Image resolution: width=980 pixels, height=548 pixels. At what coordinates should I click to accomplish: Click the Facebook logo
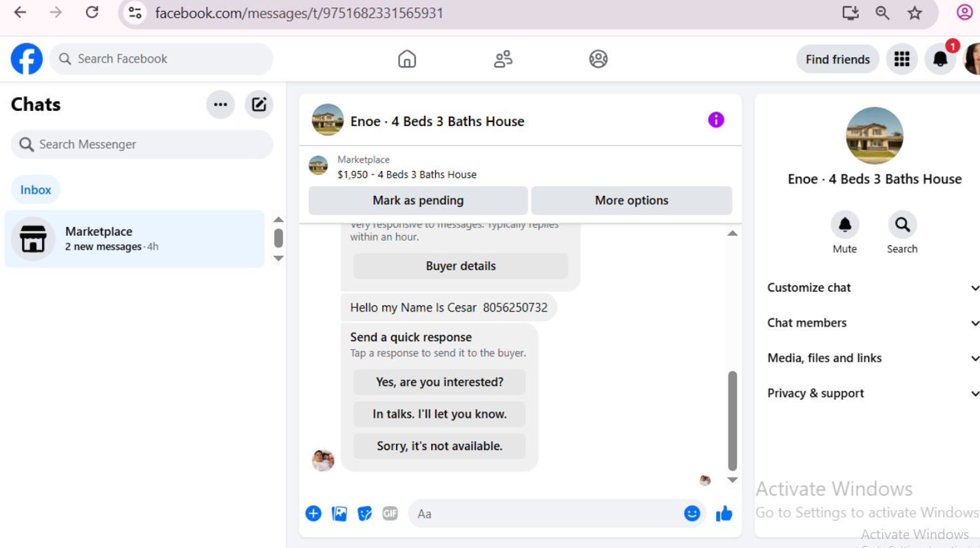tap(27, 59)
